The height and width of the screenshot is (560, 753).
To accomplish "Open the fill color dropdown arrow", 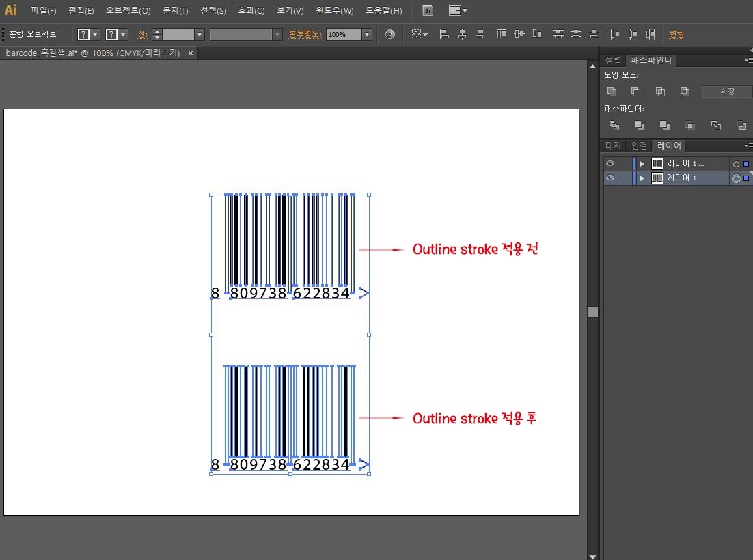I will tap(95, 35).
